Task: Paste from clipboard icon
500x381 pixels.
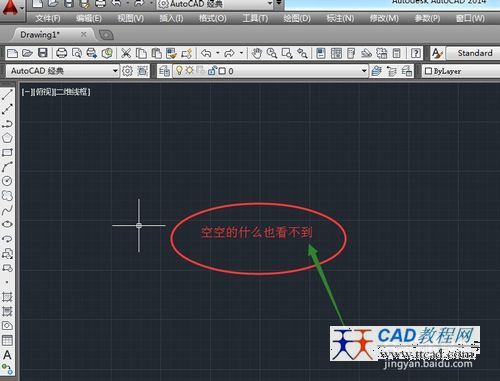Action: [156, 53]
